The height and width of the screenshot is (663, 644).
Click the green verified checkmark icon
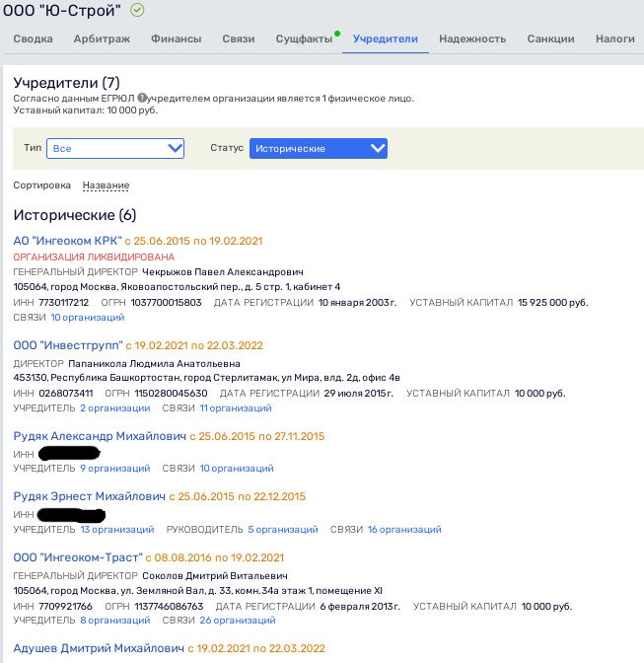137,11
